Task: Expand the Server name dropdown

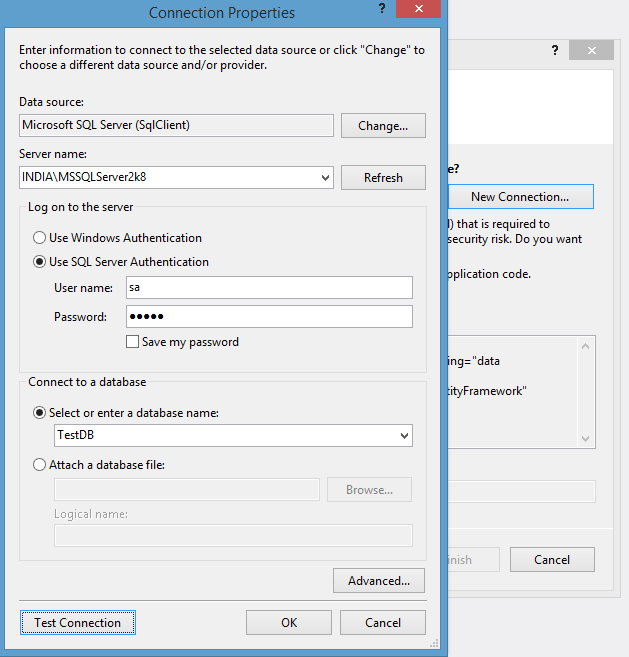Action: tap(325, 178)
